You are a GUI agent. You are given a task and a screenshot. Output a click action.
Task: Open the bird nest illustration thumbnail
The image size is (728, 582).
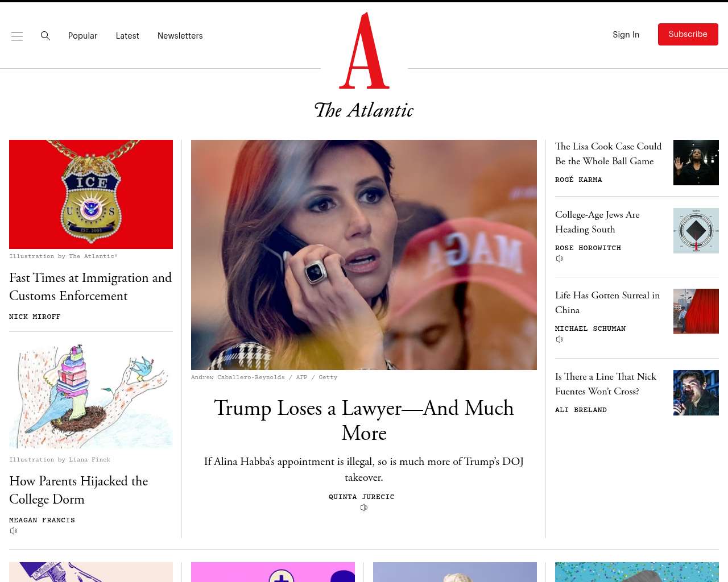(x=91, y=396)
